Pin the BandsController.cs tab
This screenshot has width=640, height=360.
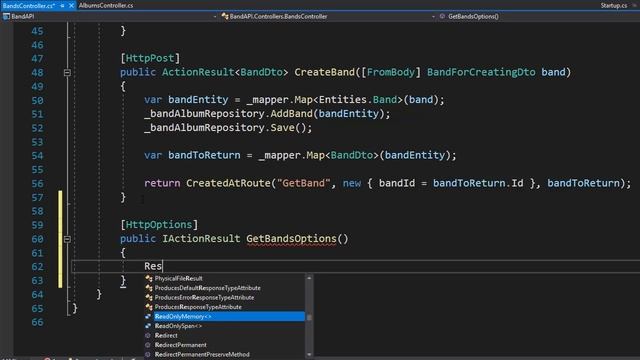click(x=62, y=6)
